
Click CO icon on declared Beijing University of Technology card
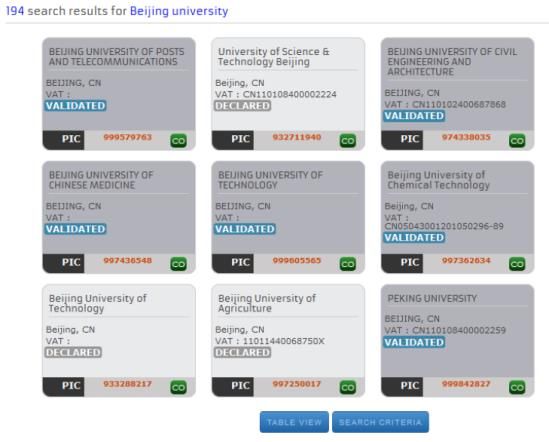pyautogui.click(x=179, y=387)
